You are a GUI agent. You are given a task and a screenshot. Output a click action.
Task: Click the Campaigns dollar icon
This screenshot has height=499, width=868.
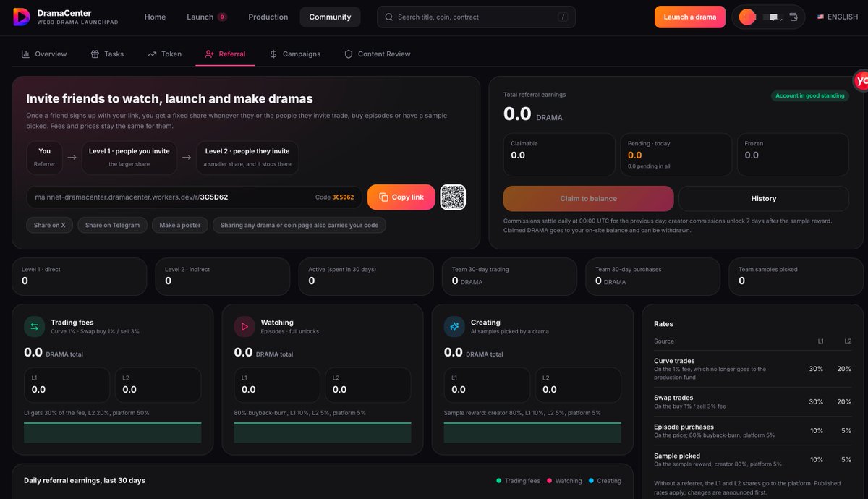tap(273, 54)
